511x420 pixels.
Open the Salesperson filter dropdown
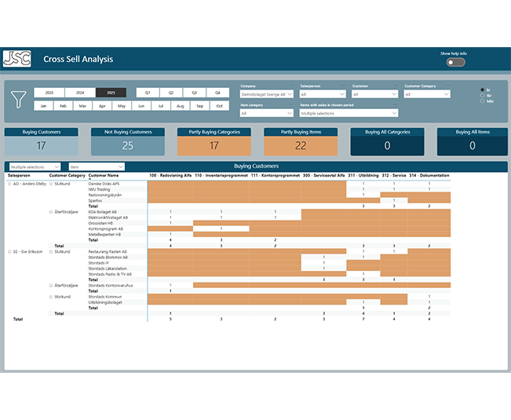coord(323,94)
